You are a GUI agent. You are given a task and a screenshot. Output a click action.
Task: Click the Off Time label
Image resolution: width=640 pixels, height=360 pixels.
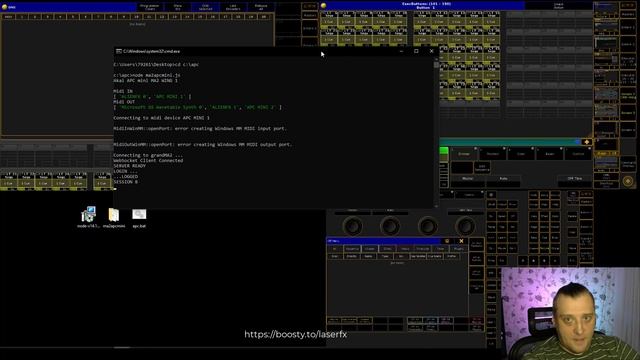point(575,178)
